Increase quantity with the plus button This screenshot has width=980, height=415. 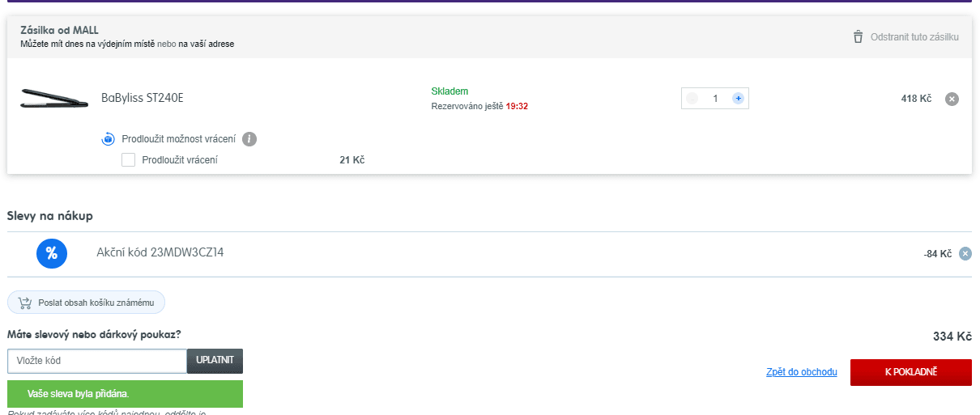click(x=738, y=99)
